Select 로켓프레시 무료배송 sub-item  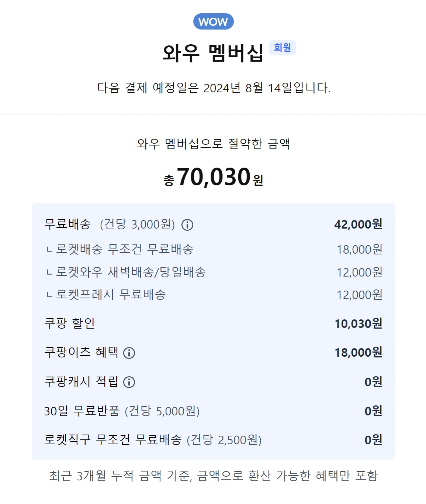point(111,295)
